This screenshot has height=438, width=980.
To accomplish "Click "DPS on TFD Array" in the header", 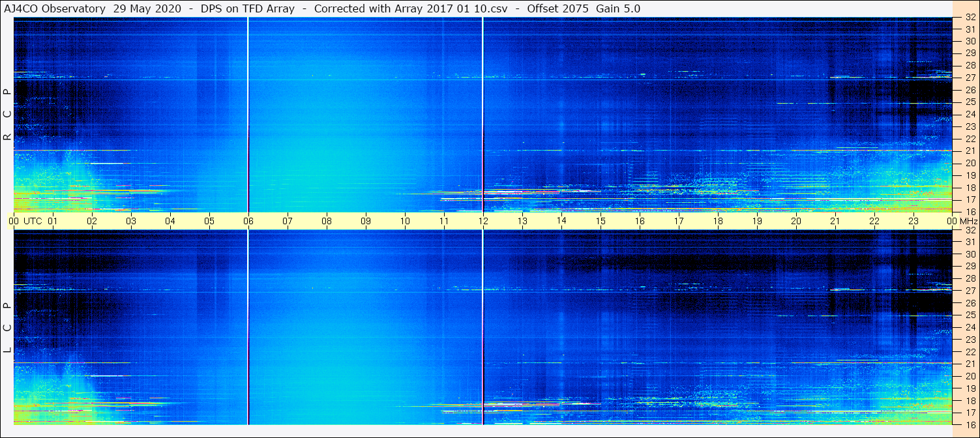I will click(x=247, y=8).
